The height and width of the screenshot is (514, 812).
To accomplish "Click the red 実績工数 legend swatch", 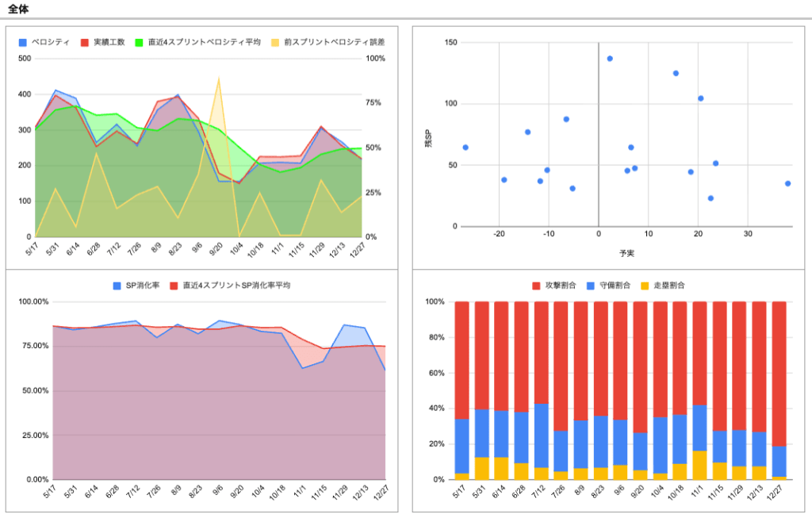I will (85, 43).
